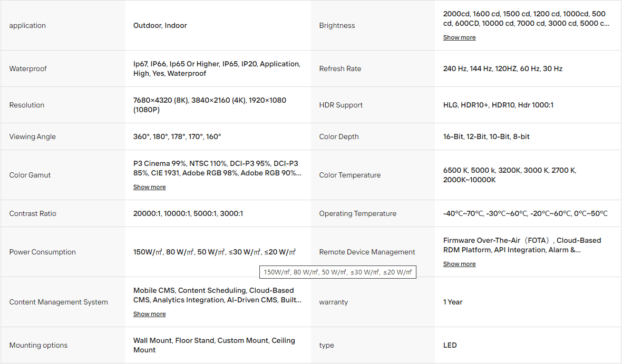Click the 'warranty' label

pos(333,302)
